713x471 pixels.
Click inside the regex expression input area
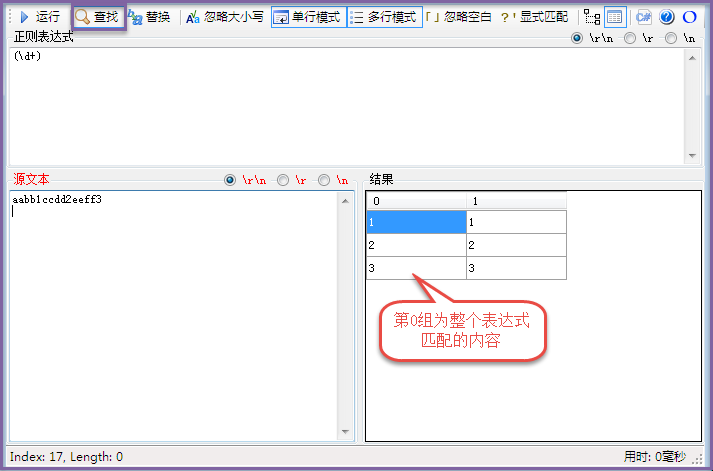(x=340, y=100)
